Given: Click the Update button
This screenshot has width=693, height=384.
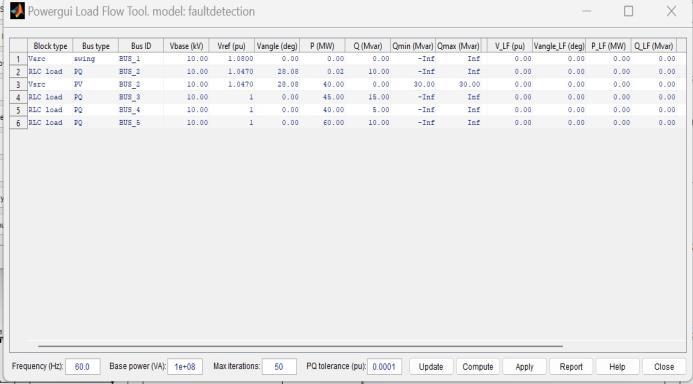Looking at the screenshot, I should 431,367.
